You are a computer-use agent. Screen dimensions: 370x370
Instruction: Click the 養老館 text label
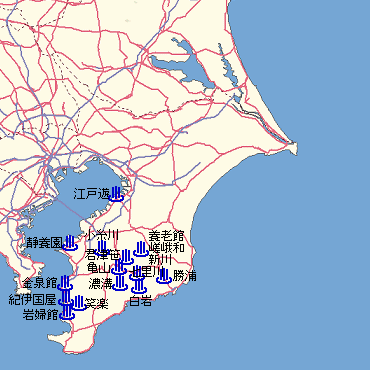[166, 236]
